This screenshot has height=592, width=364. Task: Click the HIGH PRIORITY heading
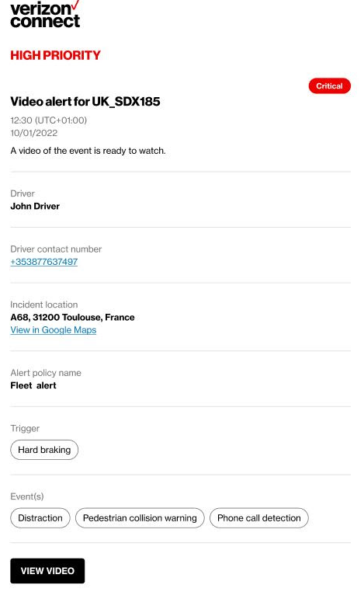tap(55, 55)
